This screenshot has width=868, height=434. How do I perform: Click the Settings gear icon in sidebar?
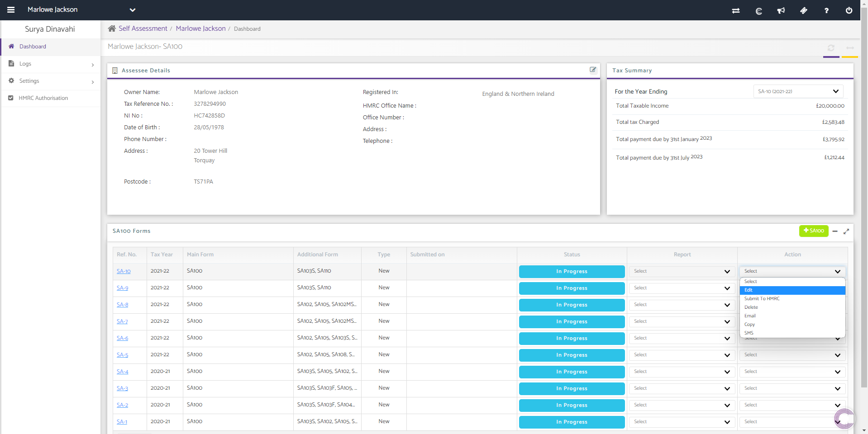[11, 81]
